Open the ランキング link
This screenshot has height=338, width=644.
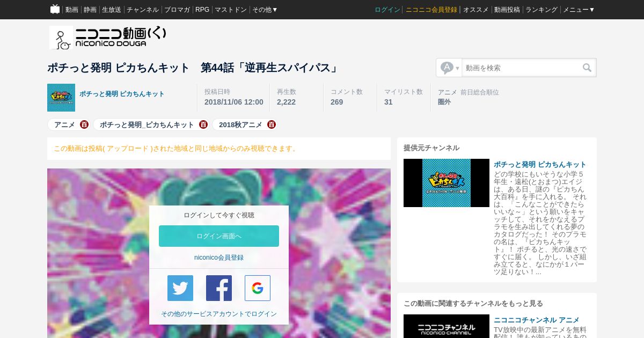pos(541,10)
